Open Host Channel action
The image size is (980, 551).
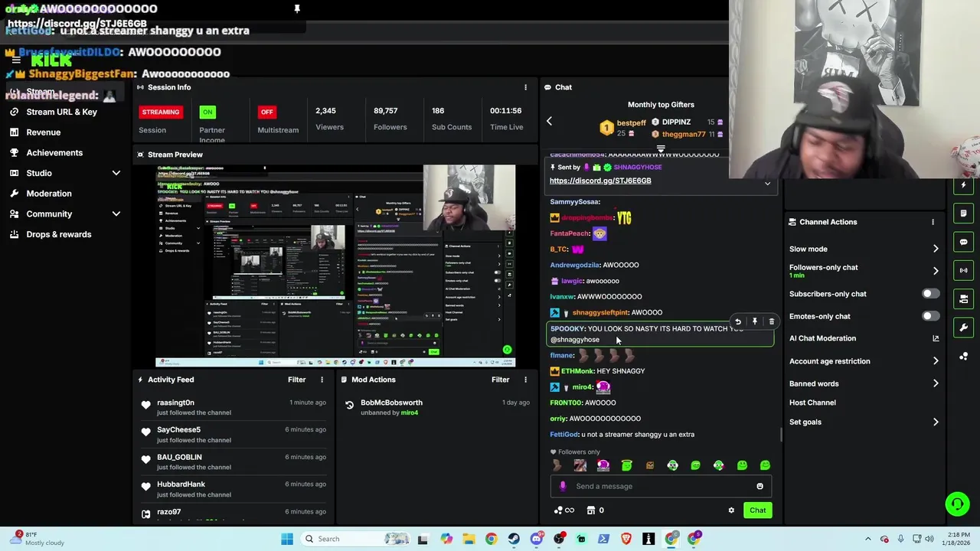812,403
